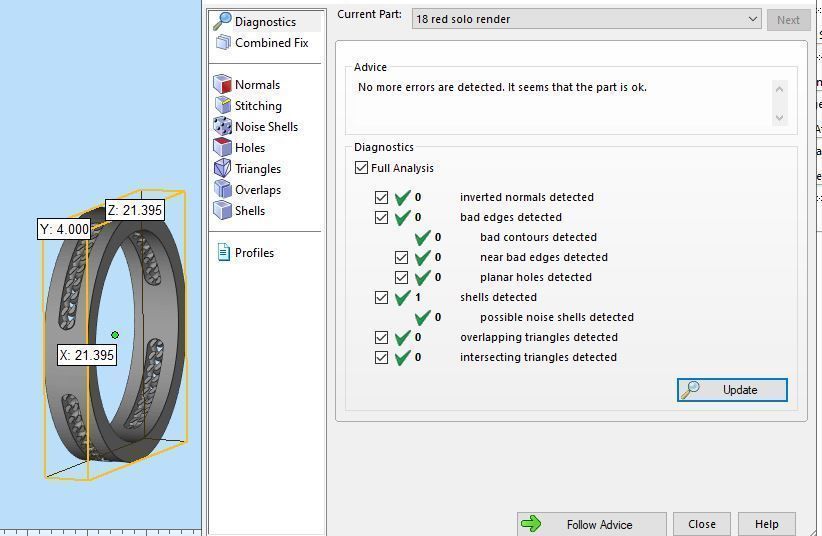Click the Follow Advice button

point(592,524)
